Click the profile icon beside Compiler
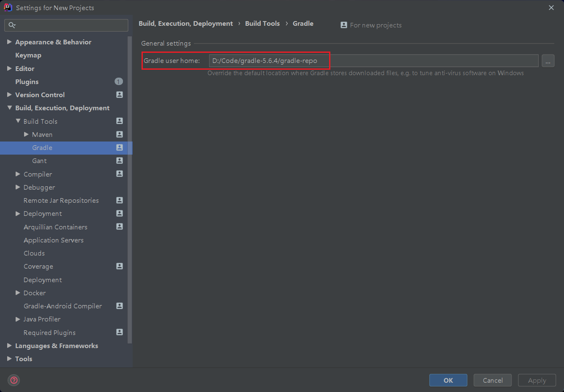This screenshot has width=564, height=392. click(120, 174)
